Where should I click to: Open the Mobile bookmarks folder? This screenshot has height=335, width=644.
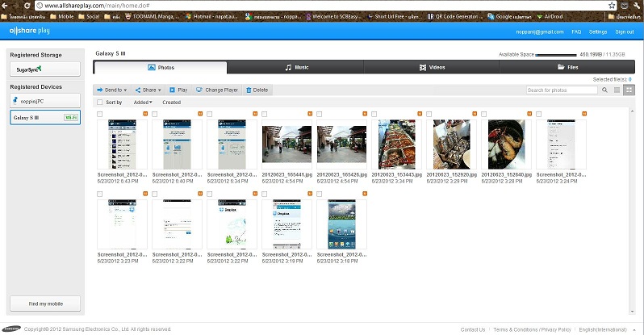(61, 16)
